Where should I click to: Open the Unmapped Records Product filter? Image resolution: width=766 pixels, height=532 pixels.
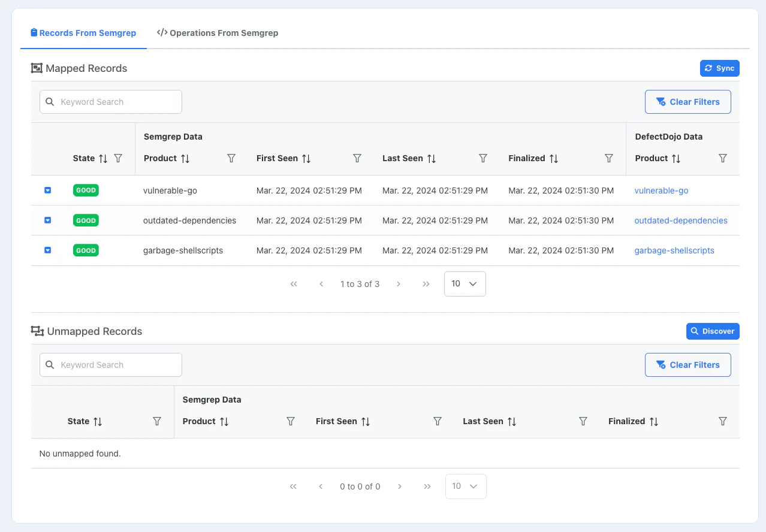[291, 421]
